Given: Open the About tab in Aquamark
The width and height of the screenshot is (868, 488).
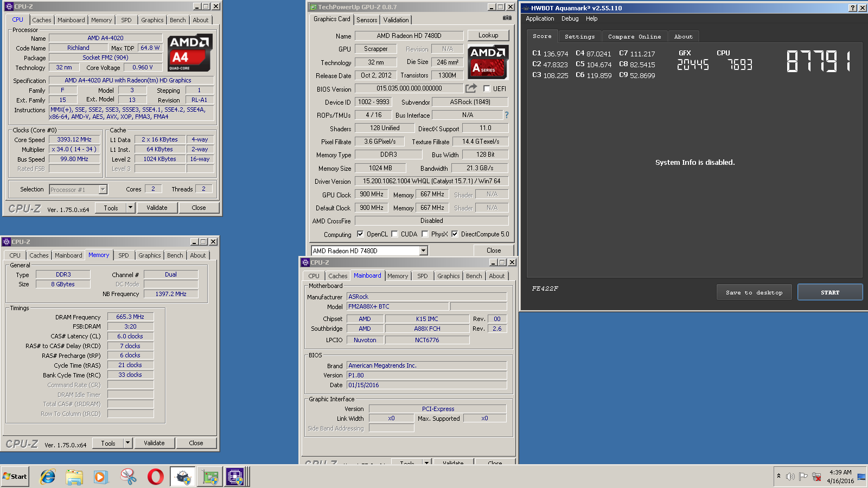Looking at the screenshot, I should [684, 36].
